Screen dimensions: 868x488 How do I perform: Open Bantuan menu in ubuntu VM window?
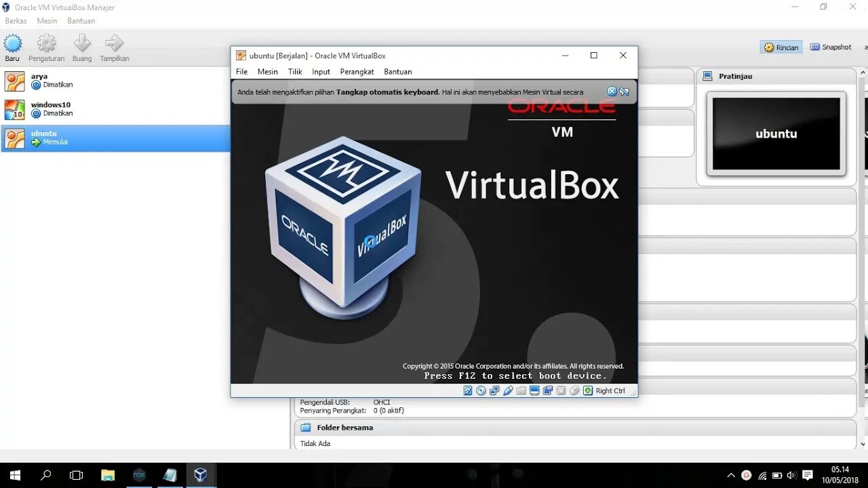tap(398, 72)
